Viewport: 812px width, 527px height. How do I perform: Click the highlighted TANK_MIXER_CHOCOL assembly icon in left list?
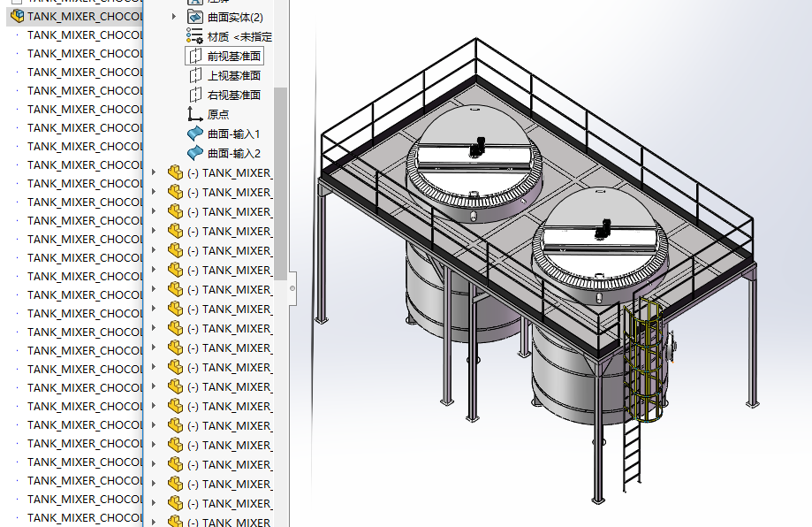(17, 16)
